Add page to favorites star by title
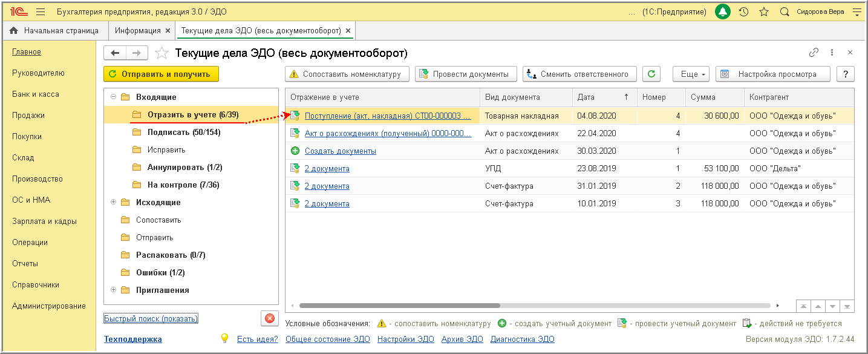The width and height of the screenshot is (868, 354). (162, 53)
